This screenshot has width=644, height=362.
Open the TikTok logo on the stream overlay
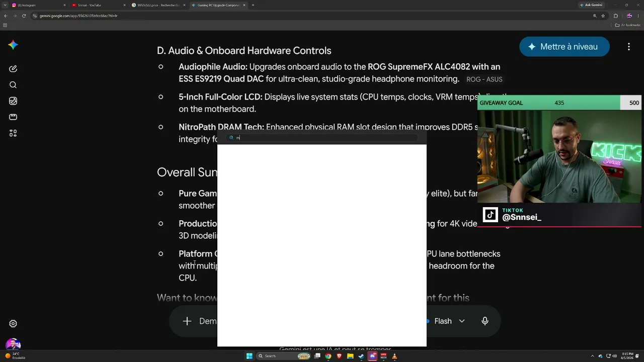click(491, 215)
